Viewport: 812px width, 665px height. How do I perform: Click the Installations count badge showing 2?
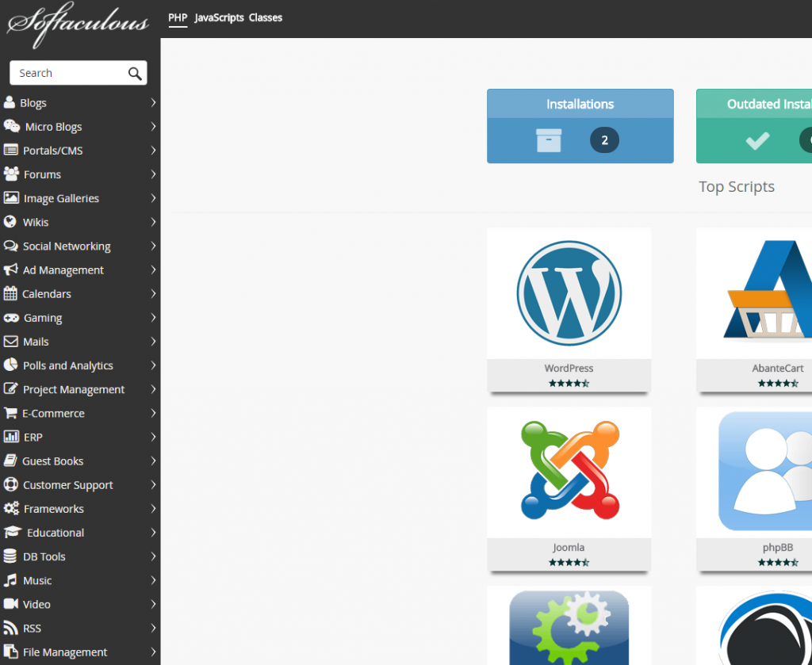coord(604,140)
